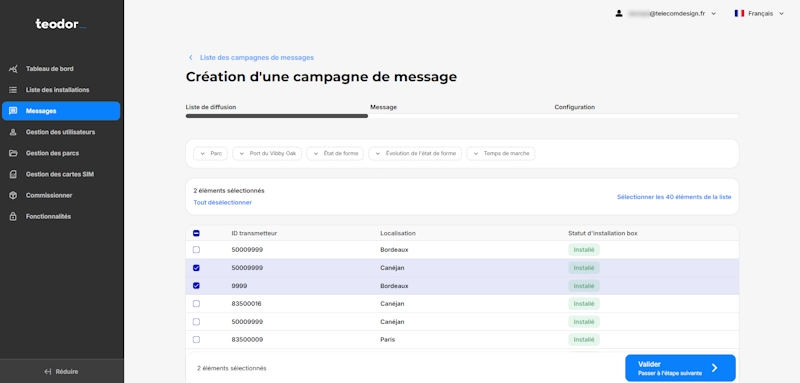Click Tout désélectionner
This screenshot has height=383, width=800.
pos(222,202)
